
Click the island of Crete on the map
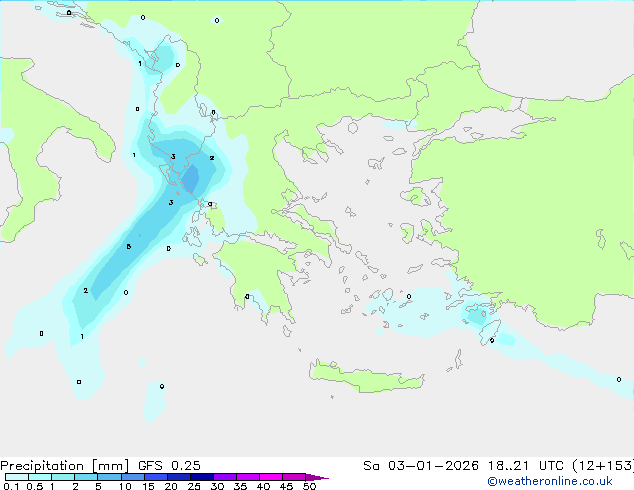point(366,378)
